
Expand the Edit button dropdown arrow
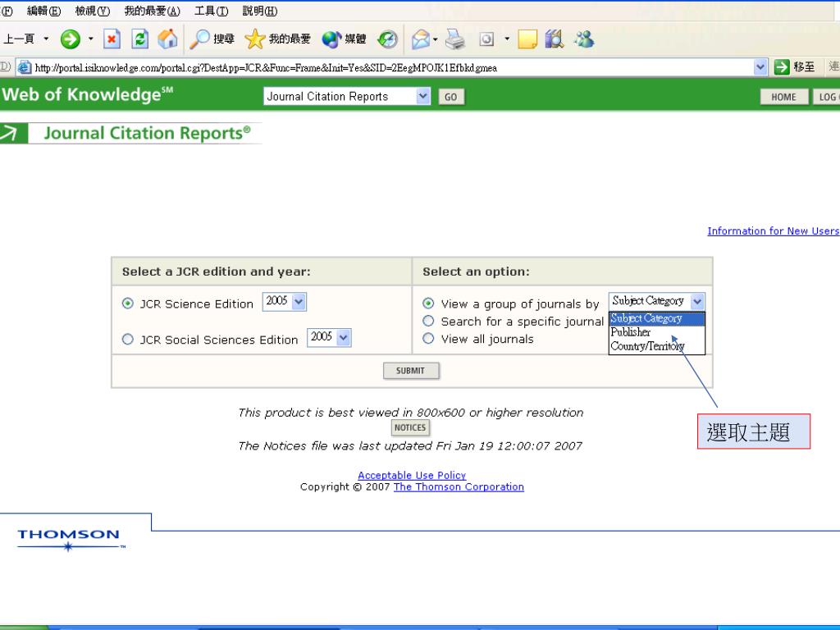(x=507, y=39)
